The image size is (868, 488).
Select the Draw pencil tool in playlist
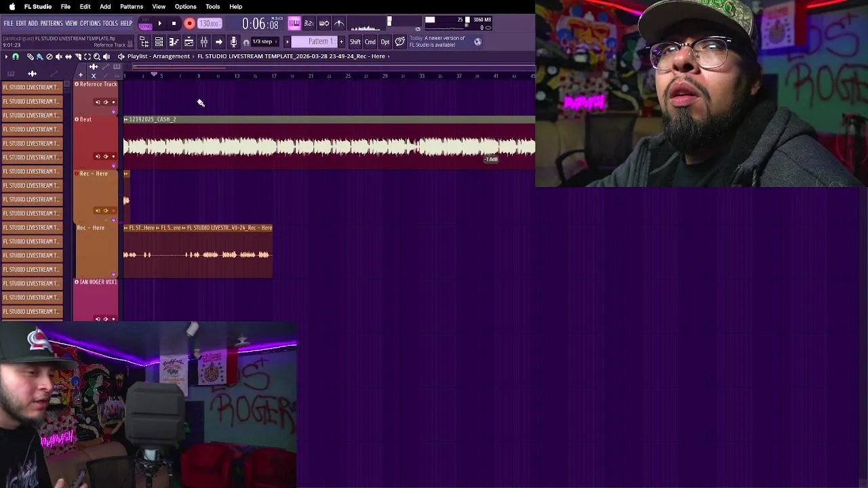coord(30,56)
